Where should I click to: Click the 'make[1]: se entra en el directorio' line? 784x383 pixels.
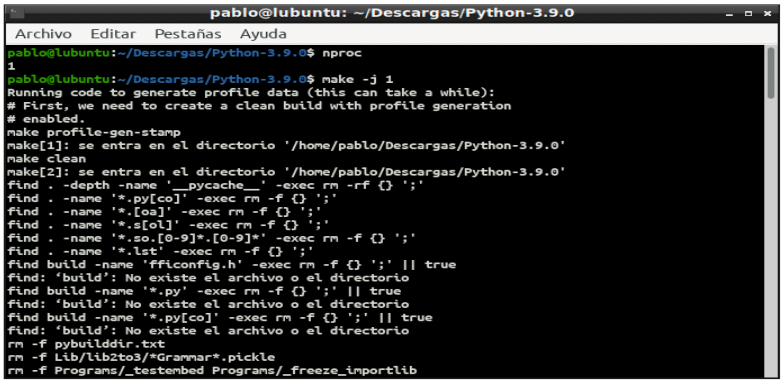[286, 146]
